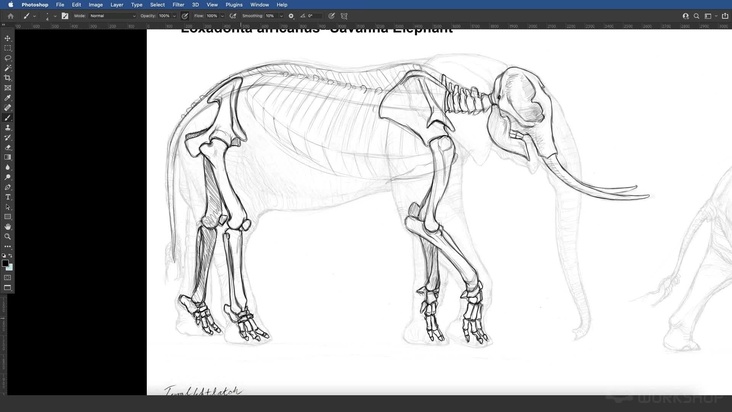
Task: Select the Lasso tool
Action: pos(7,58)
